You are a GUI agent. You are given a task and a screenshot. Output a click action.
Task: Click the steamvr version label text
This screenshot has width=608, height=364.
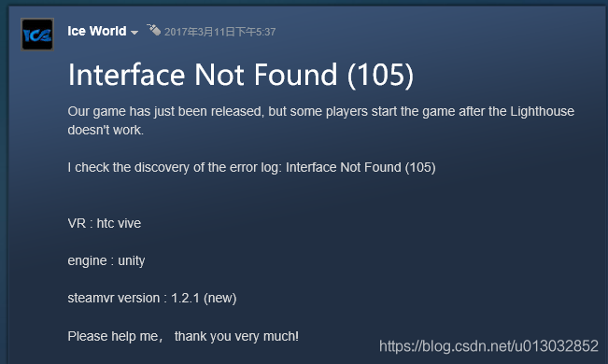[x=114, y=298]
